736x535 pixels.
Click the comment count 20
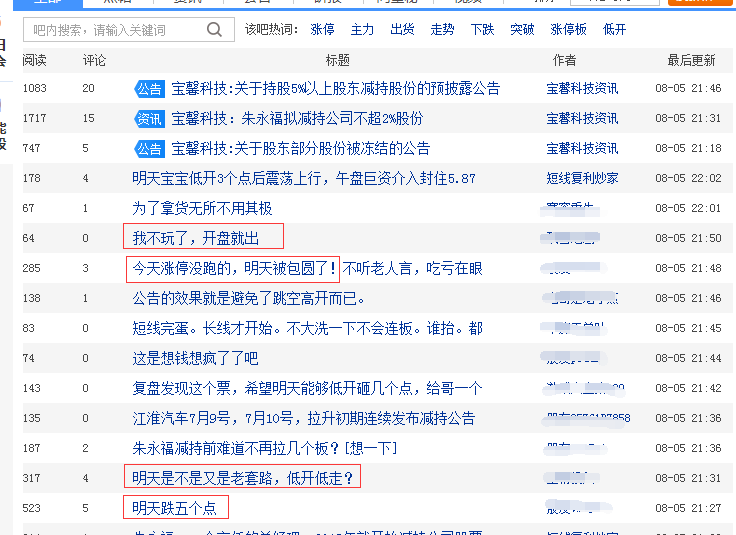89,88
